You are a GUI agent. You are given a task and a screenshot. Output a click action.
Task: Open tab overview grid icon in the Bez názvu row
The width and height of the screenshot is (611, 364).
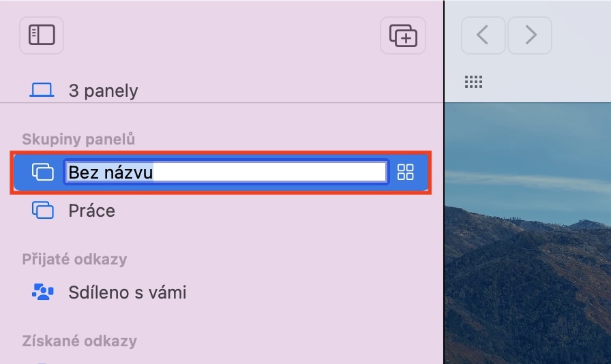tap(406, 172)
